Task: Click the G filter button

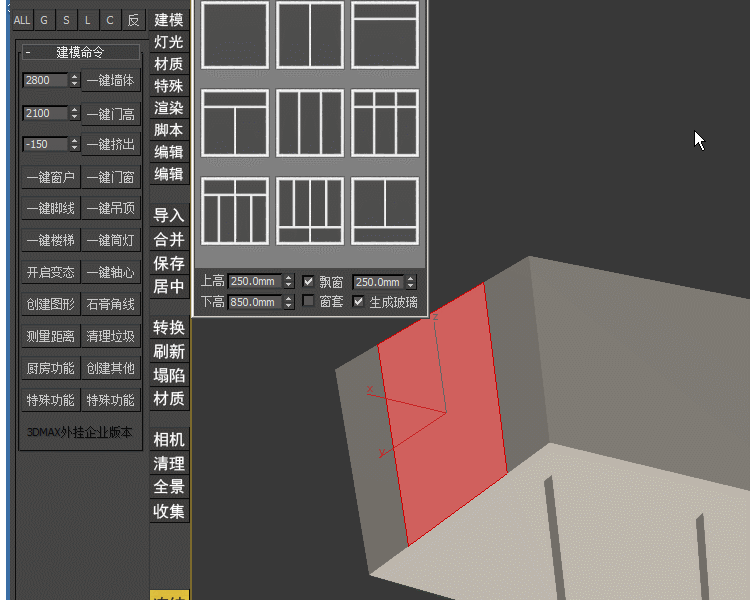Action: point(44,20)
